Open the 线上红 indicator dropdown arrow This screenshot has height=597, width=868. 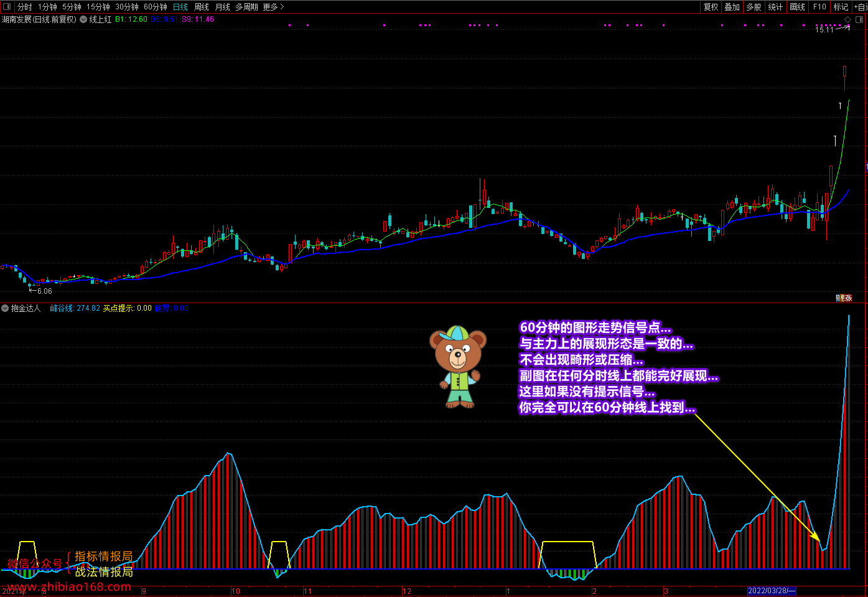(83, 19)
